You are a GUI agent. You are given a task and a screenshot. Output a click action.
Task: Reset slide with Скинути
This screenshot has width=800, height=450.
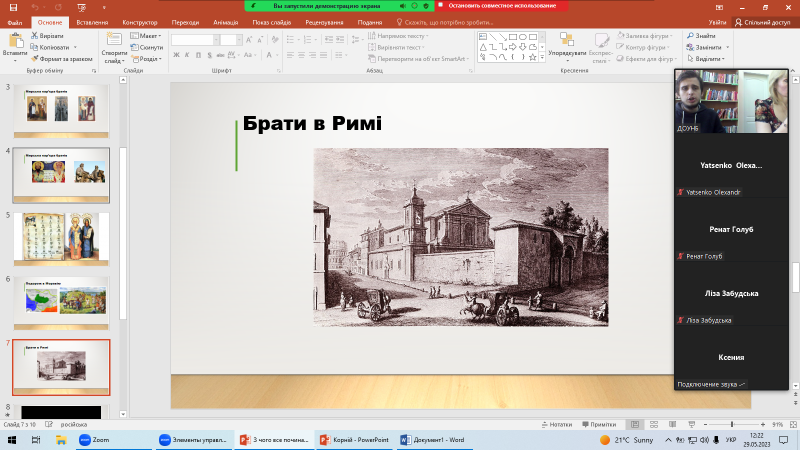click(x=146, y=47)
